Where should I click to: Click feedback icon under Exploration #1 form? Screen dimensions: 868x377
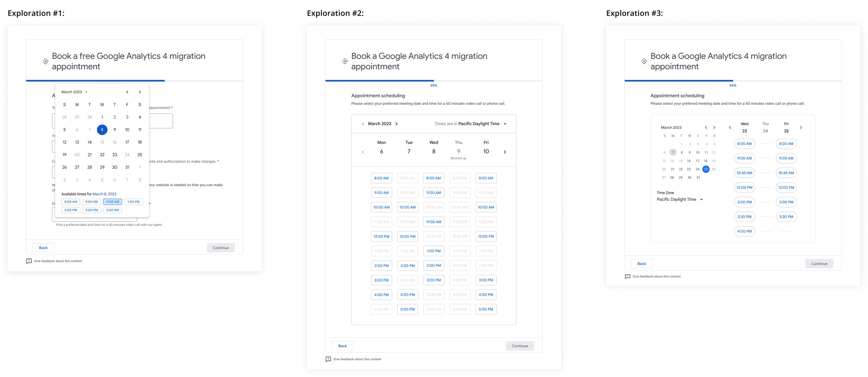[x=29, y=261]
